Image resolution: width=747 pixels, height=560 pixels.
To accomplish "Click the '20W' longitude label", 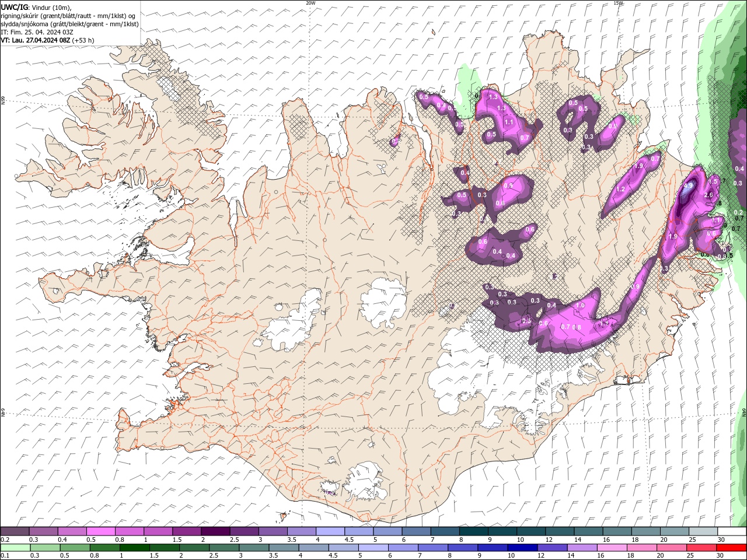I will tap(310, 3).
